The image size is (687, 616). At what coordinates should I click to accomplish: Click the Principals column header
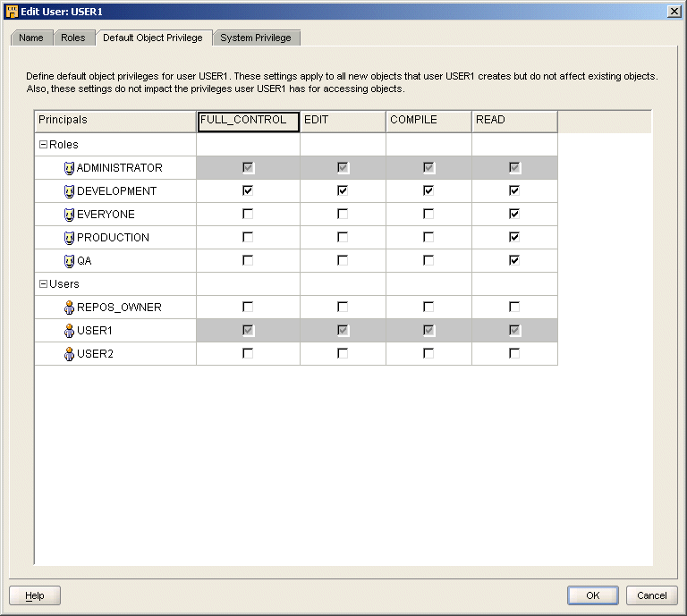[115, 122]
